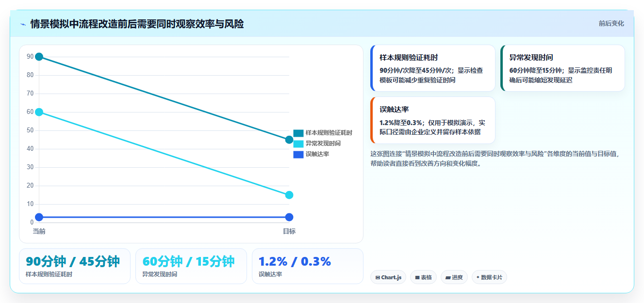Click the 前后变化 label in the header
Viewport: 644px width, 303px height.
[611, 23]
